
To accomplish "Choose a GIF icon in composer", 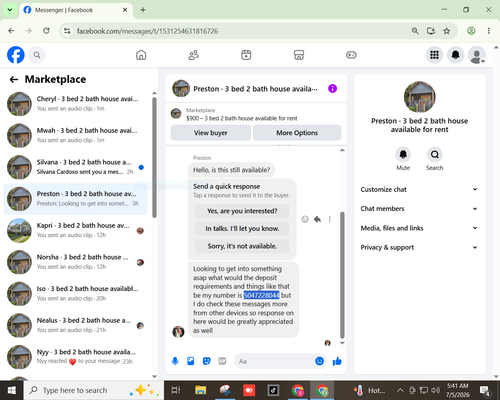I will tap(222, 361).
